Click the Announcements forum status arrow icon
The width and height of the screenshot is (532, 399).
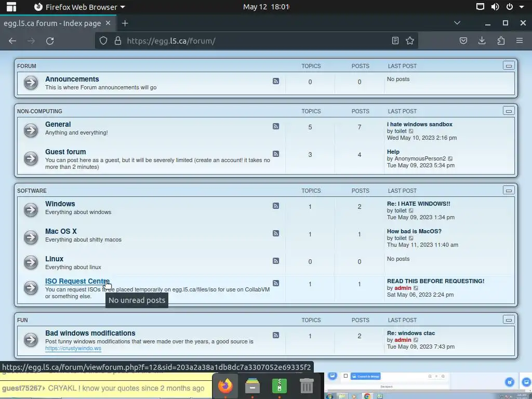(31, 83)
